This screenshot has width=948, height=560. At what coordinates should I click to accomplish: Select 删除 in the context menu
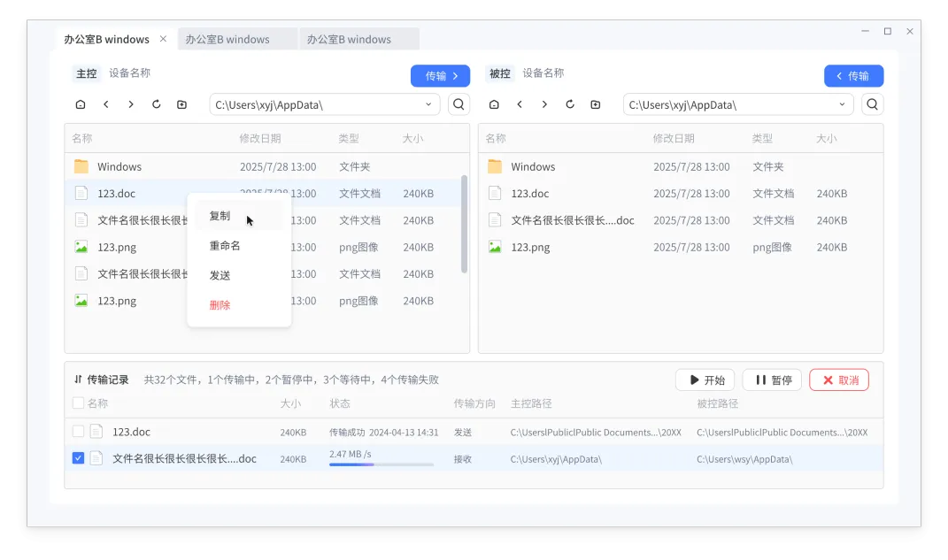(x=220, y=303)
